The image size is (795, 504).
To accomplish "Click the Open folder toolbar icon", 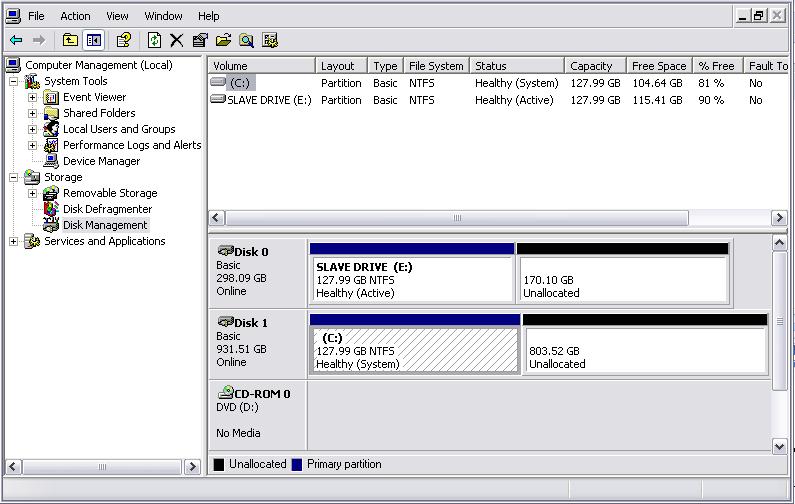I will pos(223,40).
